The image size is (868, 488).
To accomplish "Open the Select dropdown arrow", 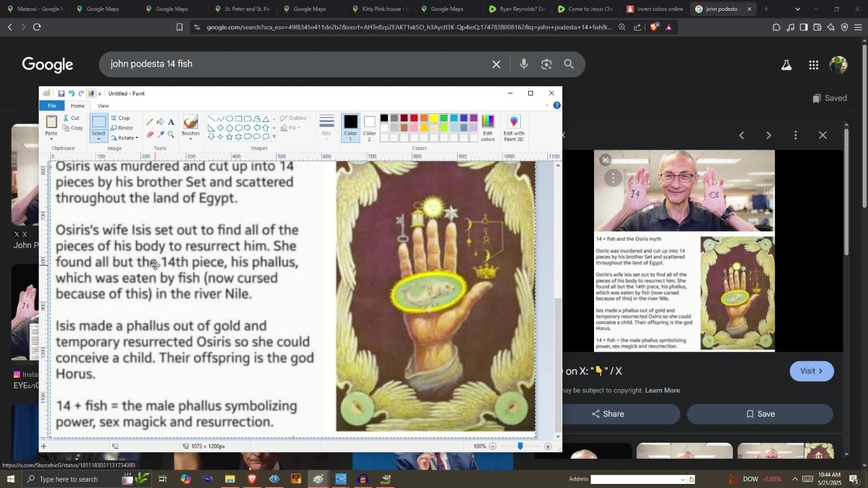I will coord(99,138).
